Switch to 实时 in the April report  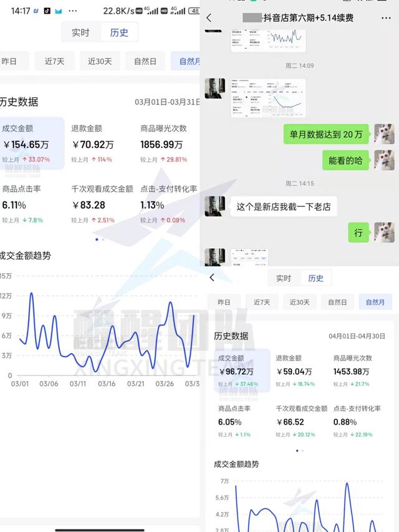(x=284, y=278)
